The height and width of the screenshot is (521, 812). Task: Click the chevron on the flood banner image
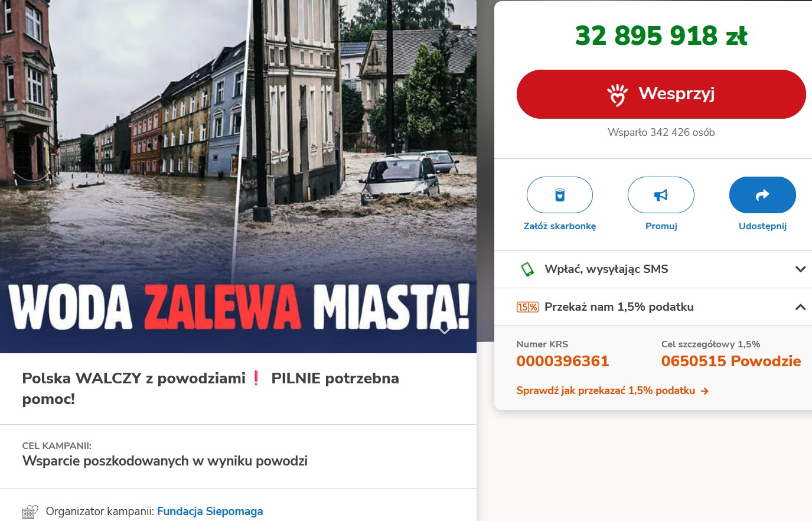click(x=445, y=330)
